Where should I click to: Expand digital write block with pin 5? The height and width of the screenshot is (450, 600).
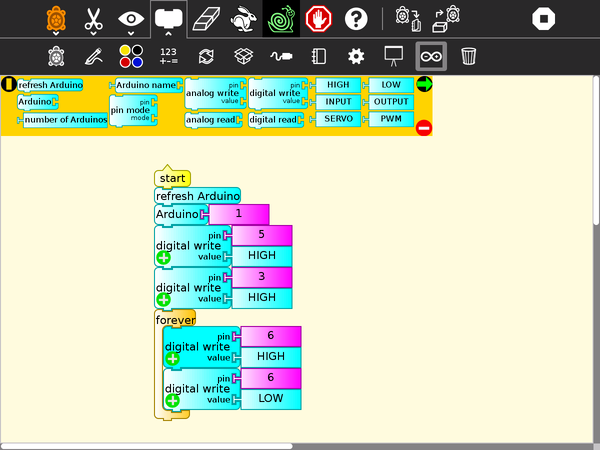point(163,257)
